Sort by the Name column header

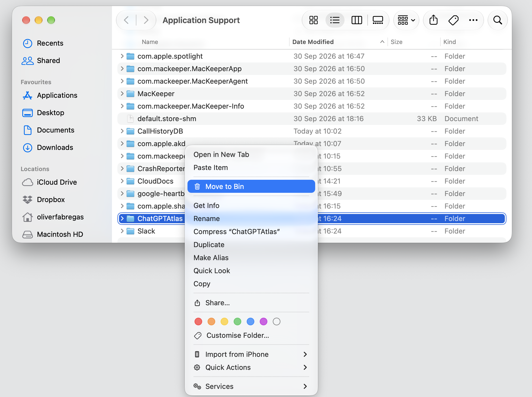(x=150, y=42)
